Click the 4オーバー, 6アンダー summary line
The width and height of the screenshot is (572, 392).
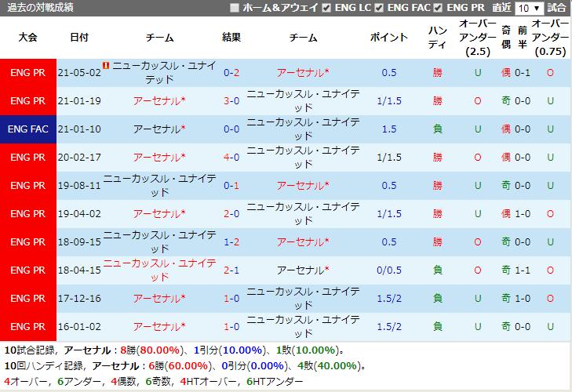pyautogui.click(x=153, y=382)
